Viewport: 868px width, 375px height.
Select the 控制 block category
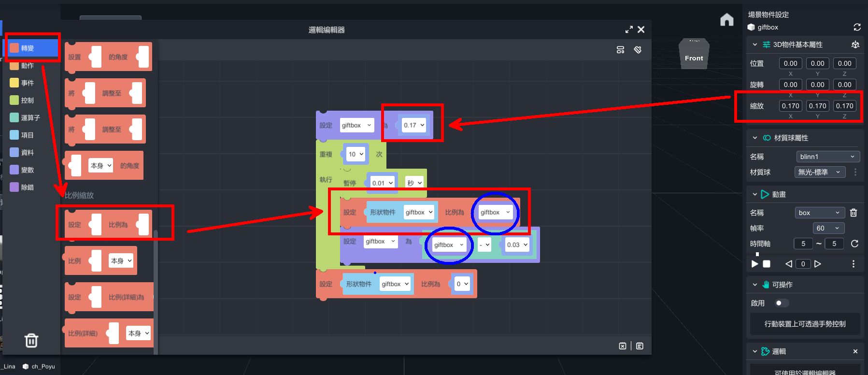[x=27, y=101]
